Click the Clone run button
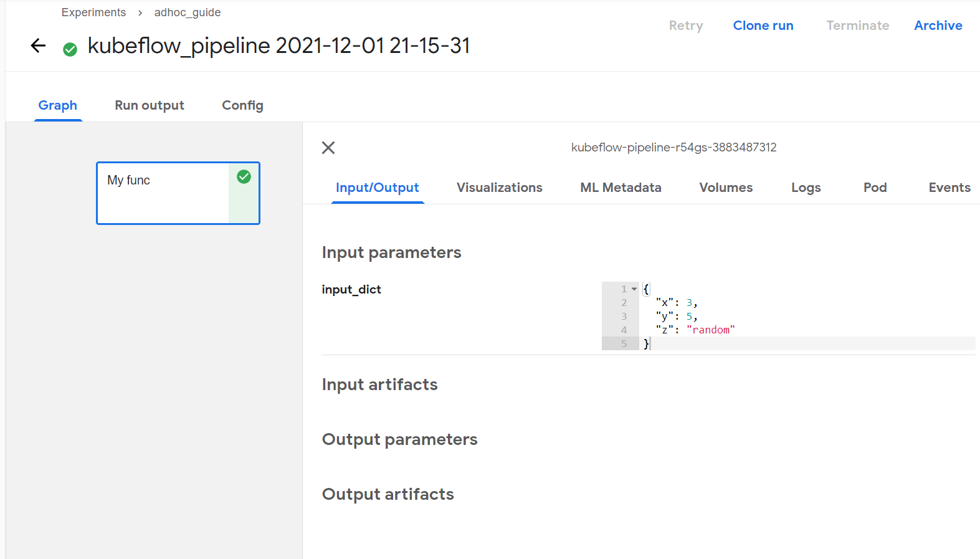980x559 pixels. click(763, 26)
